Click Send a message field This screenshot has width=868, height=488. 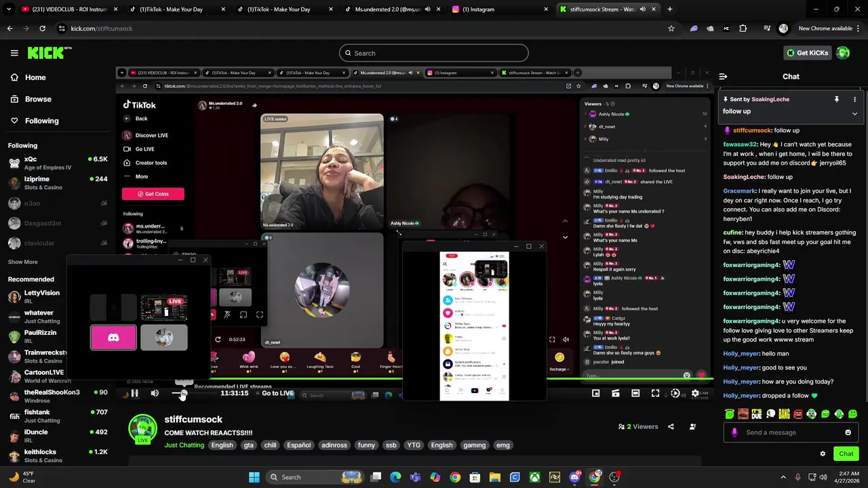791,432
